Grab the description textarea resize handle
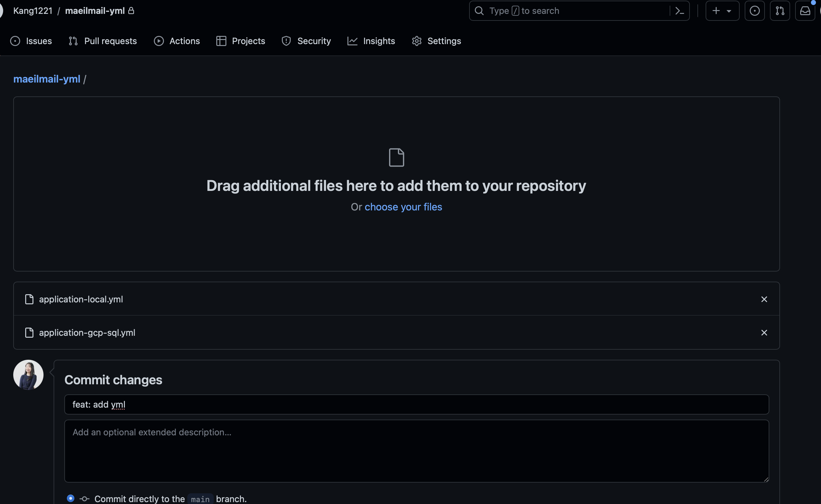The height and width of the screenshot is (504, 821). click(x=766, y=479)
